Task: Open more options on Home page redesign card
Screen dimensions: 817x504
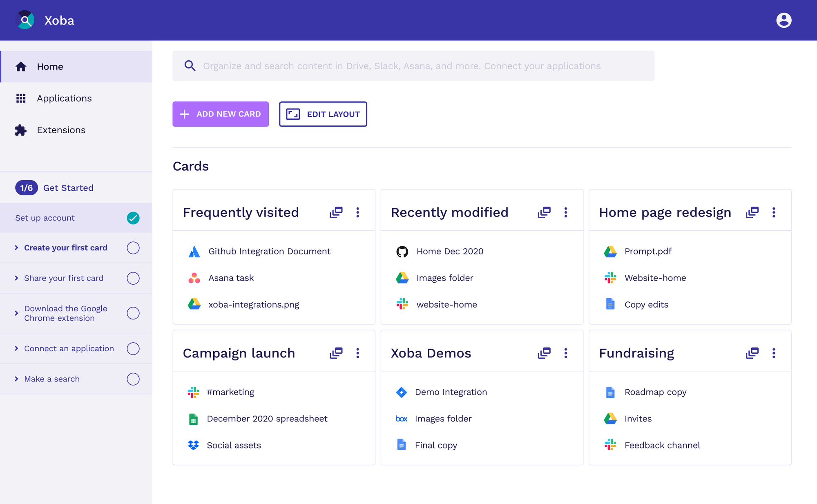Action: tap(773, 212)
